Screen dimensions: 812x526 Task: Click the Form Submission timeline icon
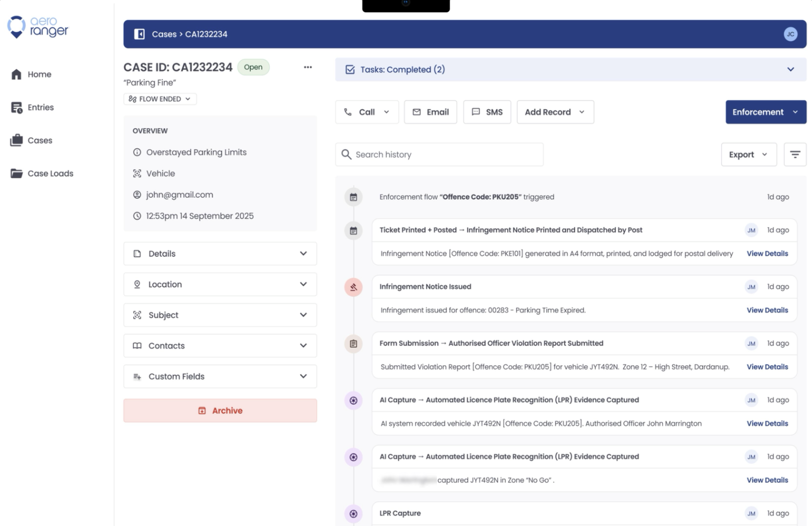(x=354, y=344)
